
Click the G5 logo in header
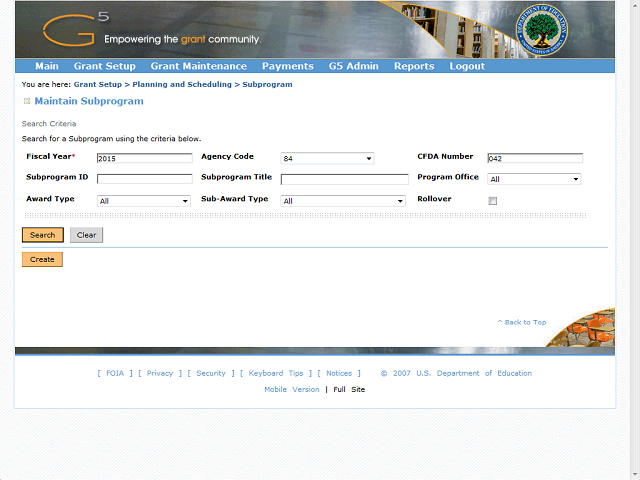tap(76, 29)
